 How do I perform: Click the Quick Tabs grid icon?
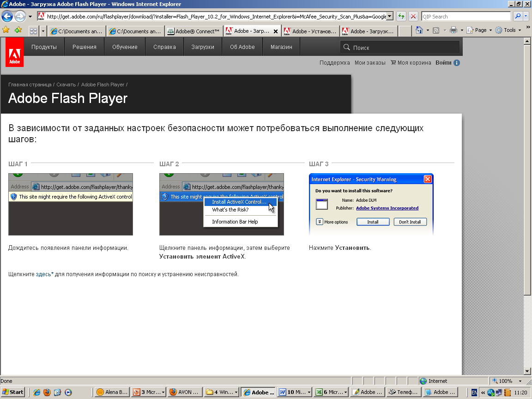33,31
